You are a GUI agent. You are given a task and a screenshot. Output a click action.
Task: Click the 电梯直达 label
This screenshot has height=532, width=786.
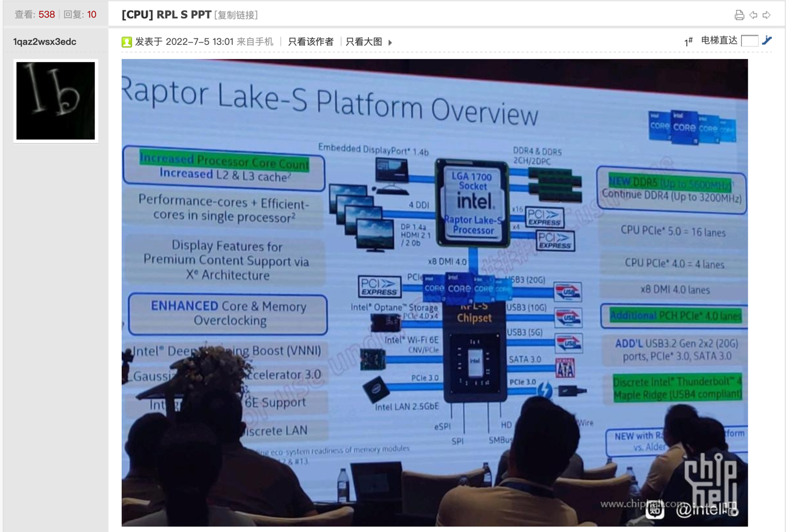[x=719, y=40]
